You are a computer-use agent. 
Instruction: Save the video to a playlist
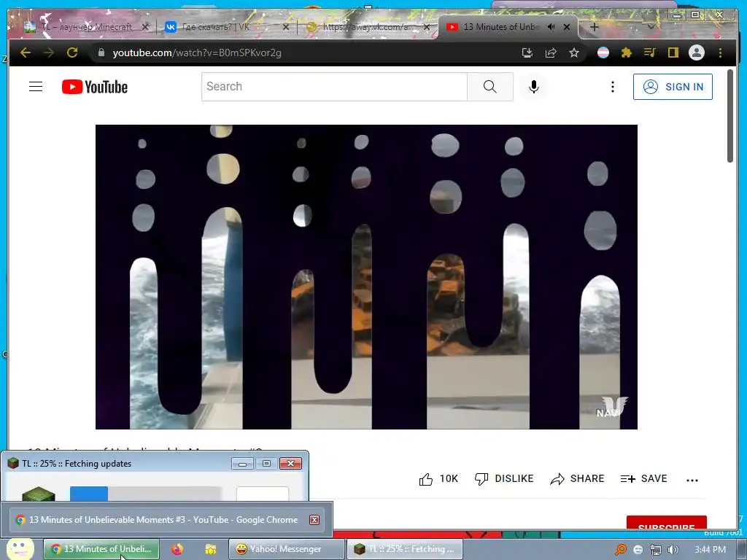coord(643,478)
